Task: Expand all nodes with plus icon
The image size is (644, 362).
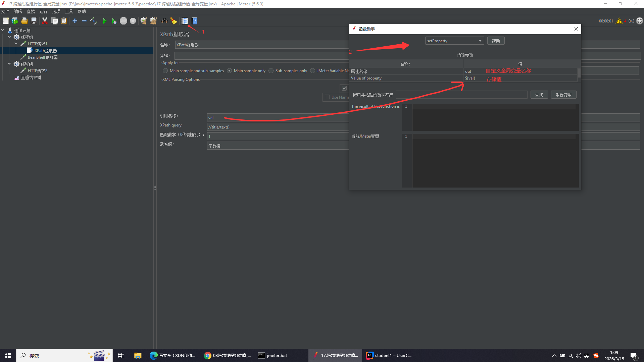Action: [75, 21]
